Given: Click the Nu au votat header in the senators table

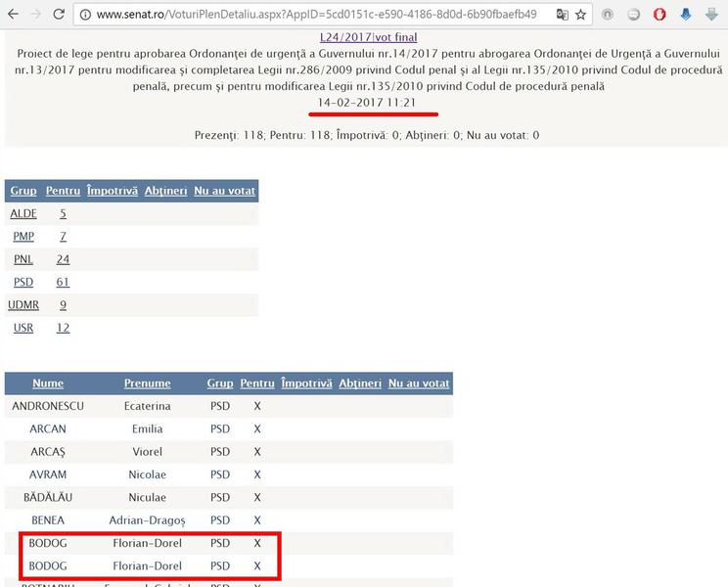Looking at the screenshot, I should [419, 384].
